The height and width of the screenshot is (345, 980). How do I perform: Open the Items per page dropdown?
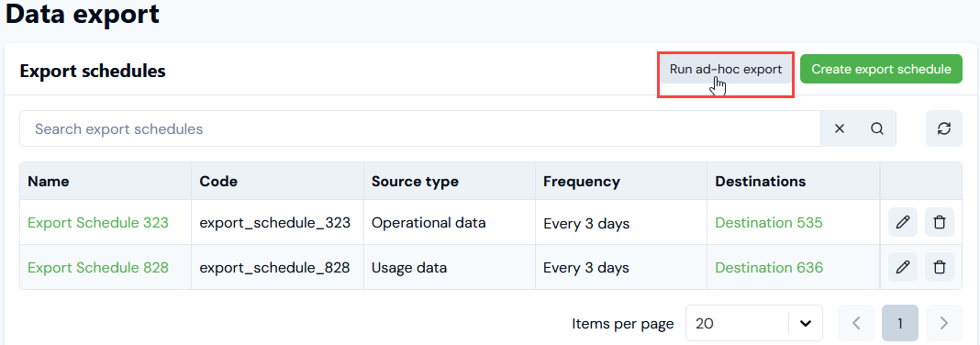753,323
